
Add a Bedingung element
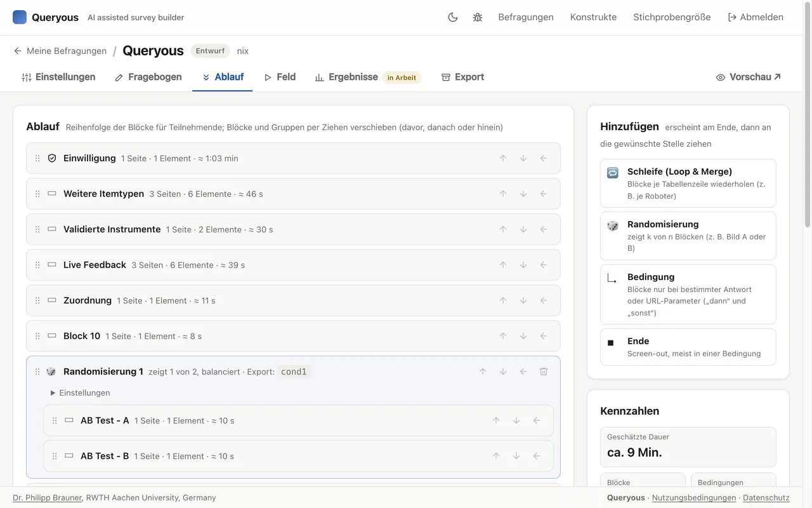[688, 294]
